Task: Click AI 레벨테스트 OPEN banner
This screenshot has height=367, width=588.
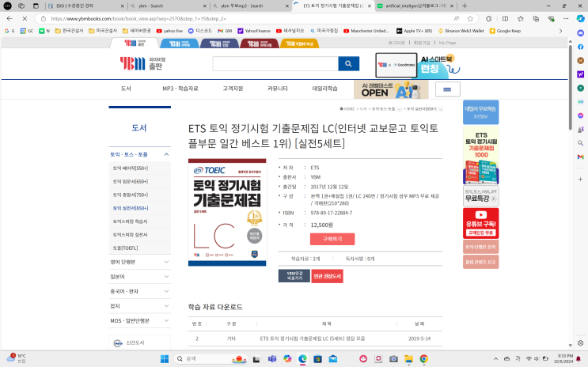Action: (391, 90)
